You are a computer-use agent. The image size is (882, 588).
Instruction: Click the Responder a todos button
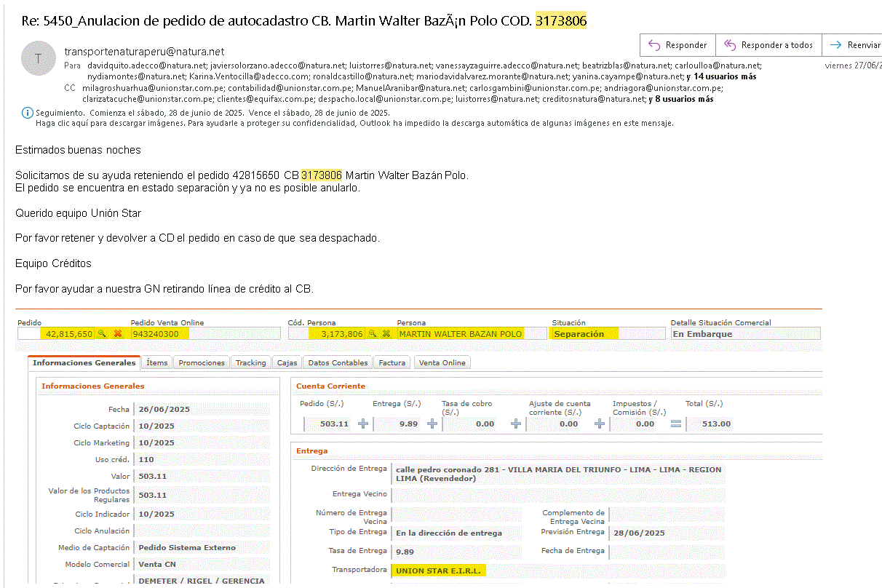768,45
